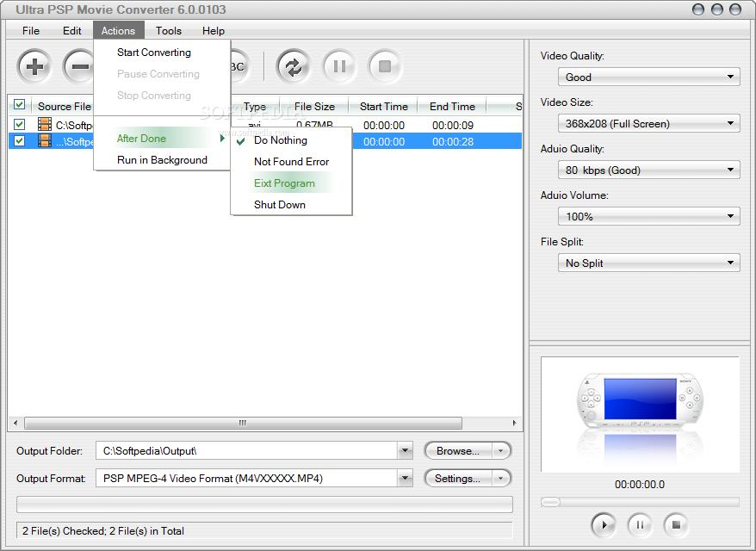Open the Tools menu

click(168, 31)
